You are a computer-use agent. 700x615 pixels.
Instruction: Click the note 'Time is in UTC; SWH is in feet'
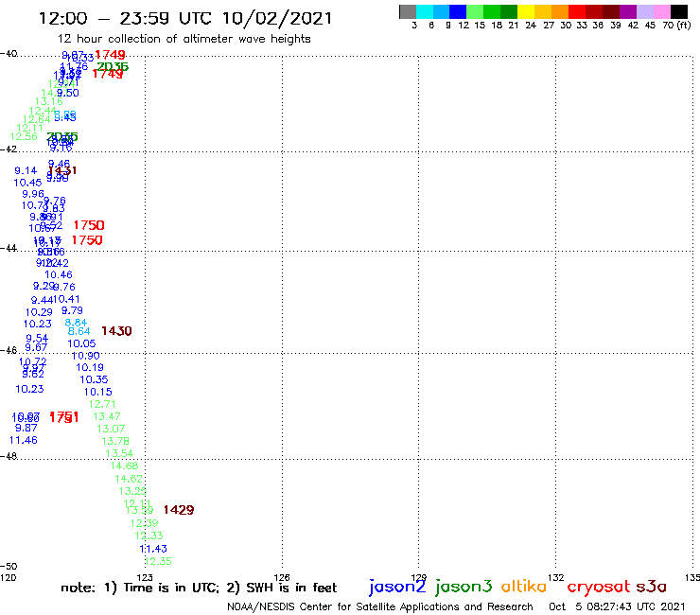click(x=199, y=588)
